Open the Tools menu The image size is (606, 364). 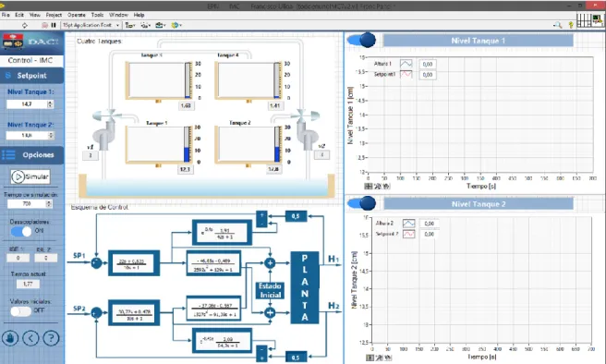click(x=97, y=15)
